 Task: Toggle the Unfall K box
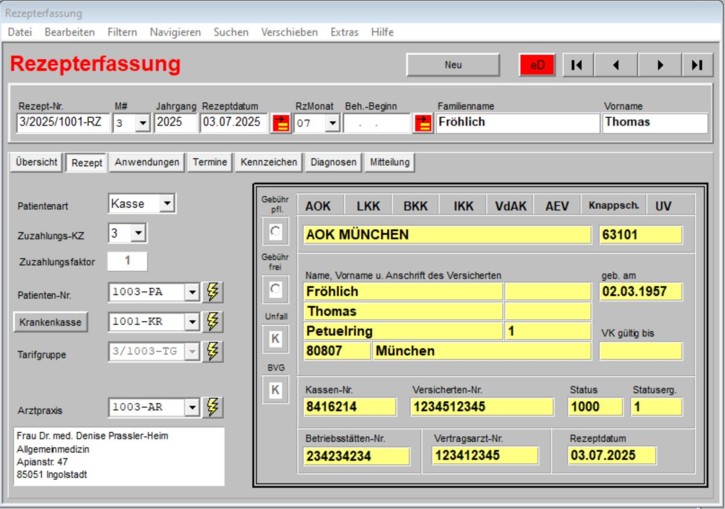[272, 340]
